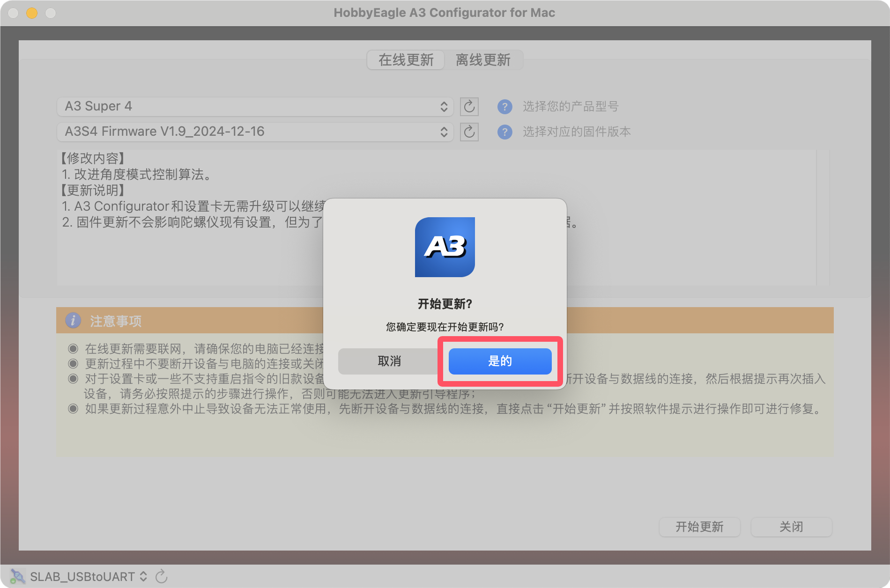
Task: Refresh the firmware version list
Action: coord(469,132)
